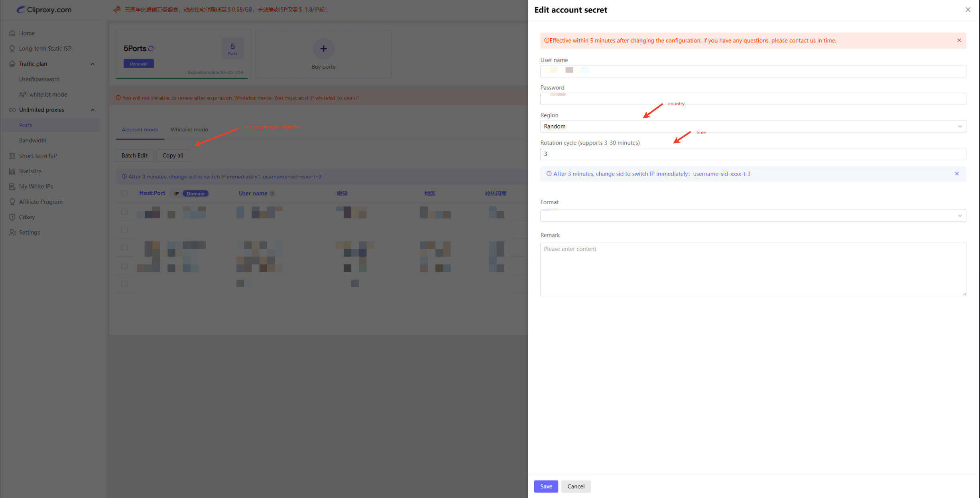Toggle the select-all checkbox in table header
The width and height of the screenshot is (980, 498).
[124, 194]
